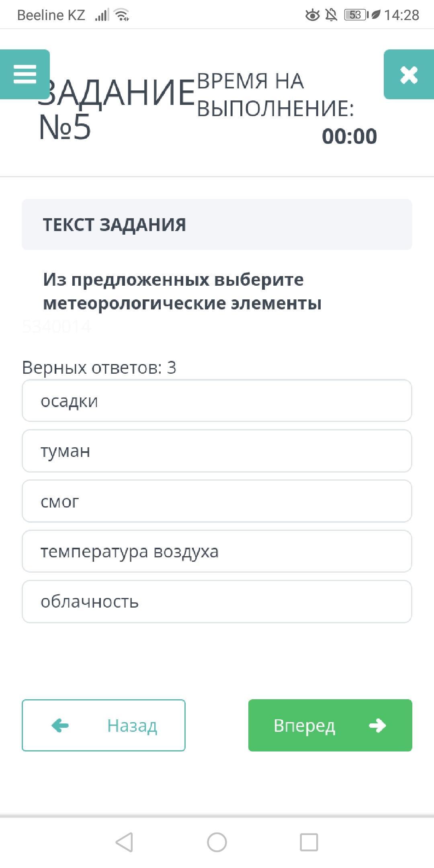Image resolution: width=434 pixels, height=868 pixels.
Task: Tap the muted notification bell icon
Action: [331, 15]
